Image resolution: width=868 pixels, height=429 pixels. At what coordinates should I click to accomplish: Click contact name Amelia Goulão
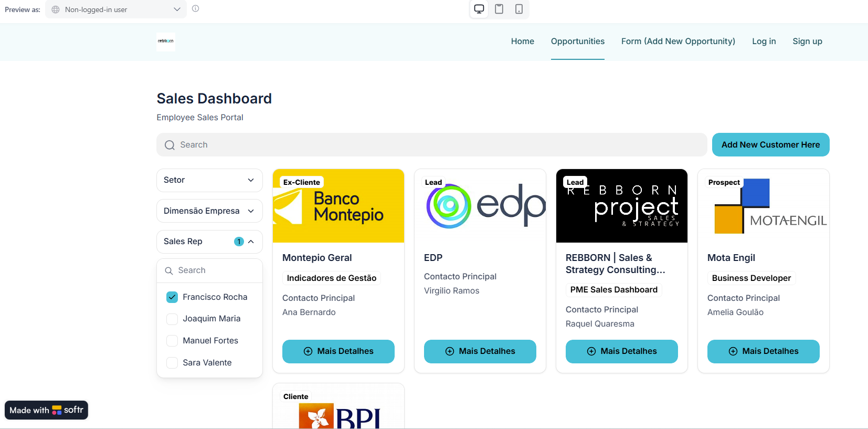(x=735, y=312)
